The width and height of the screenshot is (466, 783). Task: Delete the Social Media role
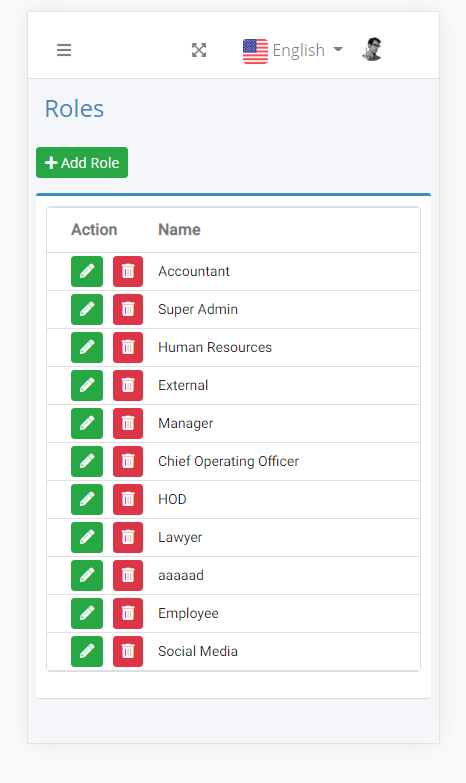128,651
